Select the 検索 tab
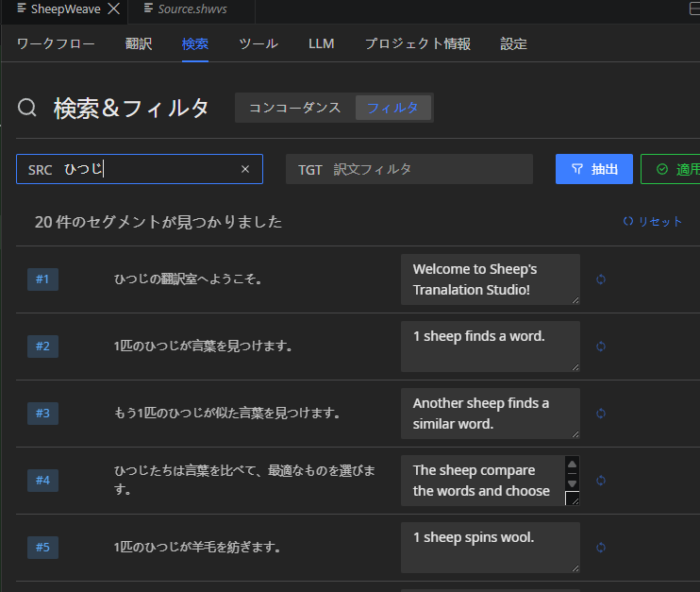 tap(195, 43)
